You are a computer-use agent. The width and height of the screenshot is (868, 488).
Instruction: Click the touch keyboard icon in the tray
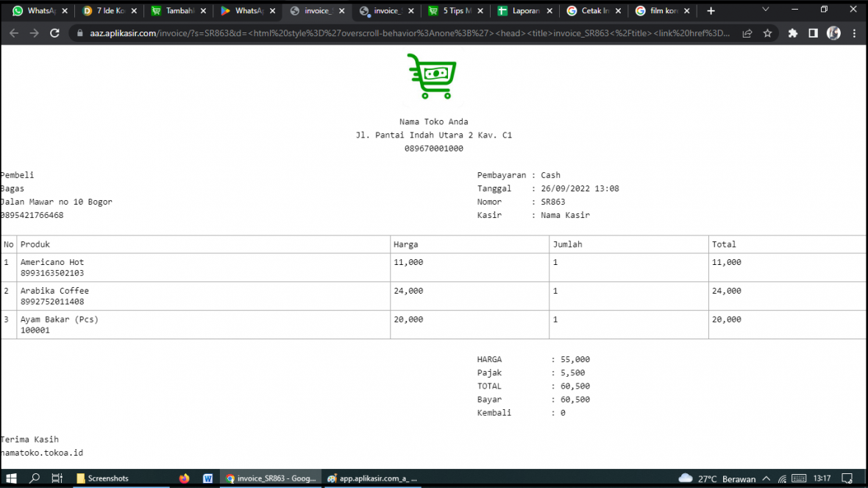799,478
